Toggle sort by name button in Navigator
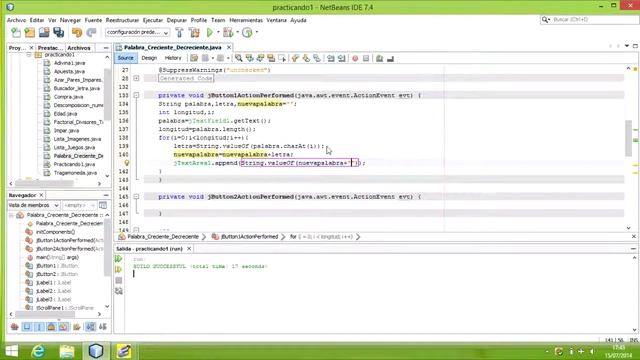640x360 pixels. (x=91, y=327)
